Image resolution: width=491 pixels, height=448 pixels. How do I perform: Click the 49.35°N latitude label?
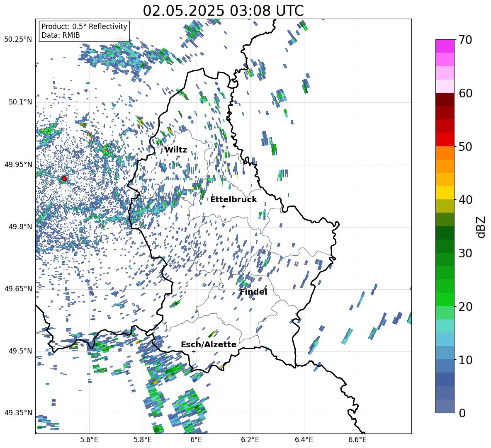(x=18, y=413)
